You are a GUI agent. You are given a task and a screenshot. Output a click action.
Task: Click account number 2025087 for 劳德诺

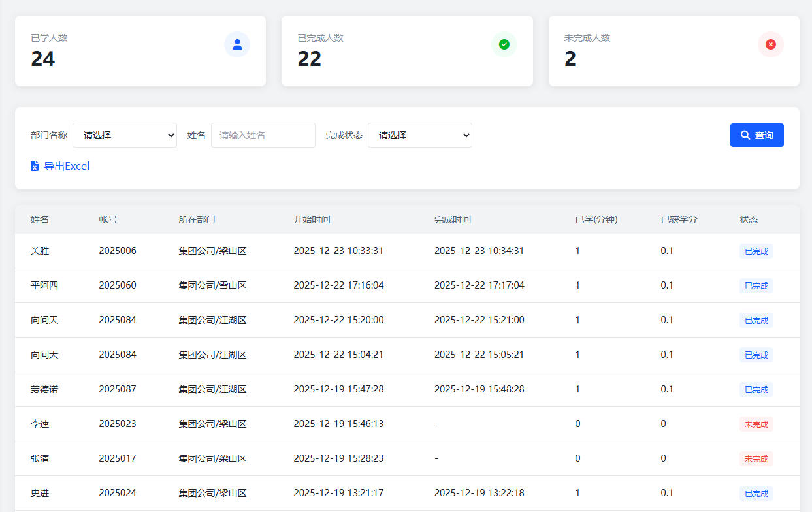[x=118, y=389]
